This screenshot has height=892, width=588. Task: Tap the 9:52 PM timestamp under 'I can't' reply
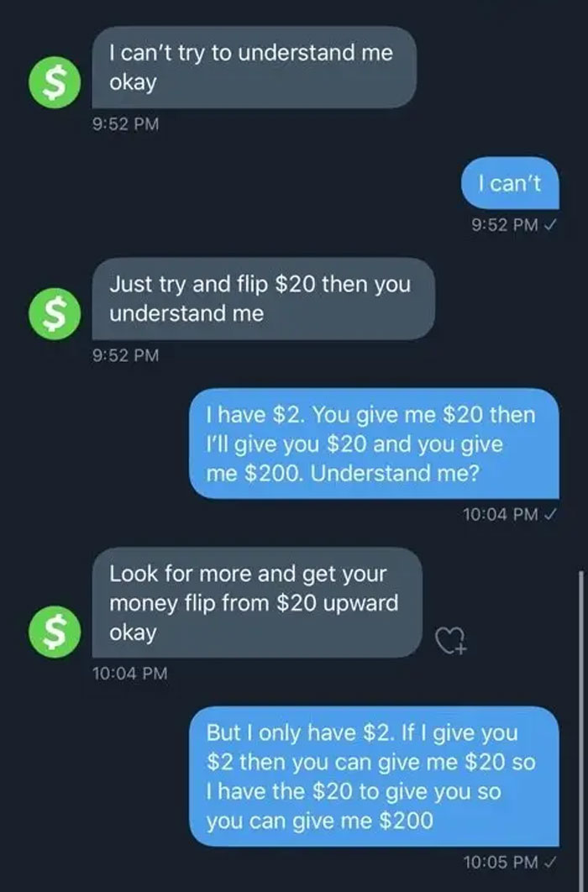coord(505,225)
